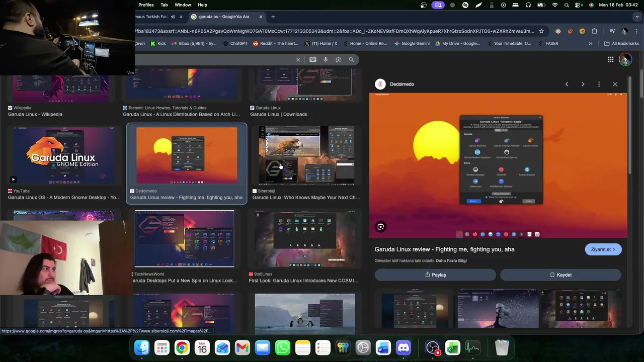Open Garuda Linux | Downloads result title

(x=279, y=115)
